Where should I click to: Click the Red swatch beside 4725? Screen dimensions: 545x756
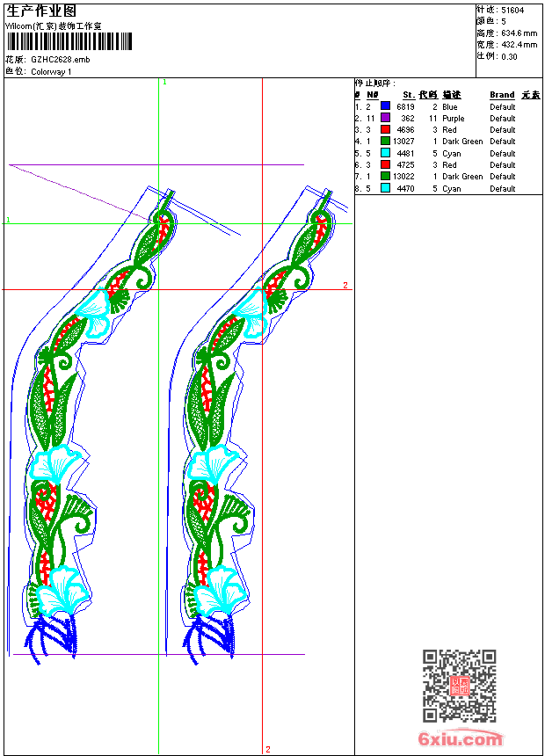tap(385, 164)
